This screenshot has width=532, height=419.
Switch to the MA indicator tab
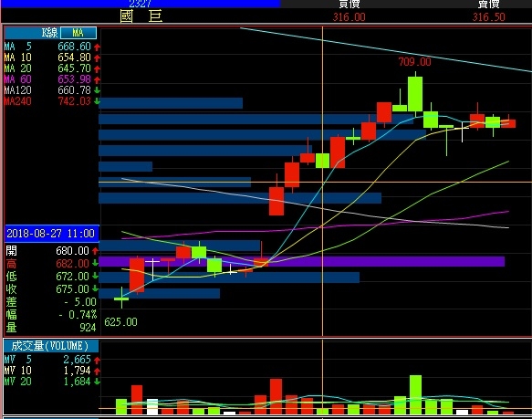tap(78, 33)
